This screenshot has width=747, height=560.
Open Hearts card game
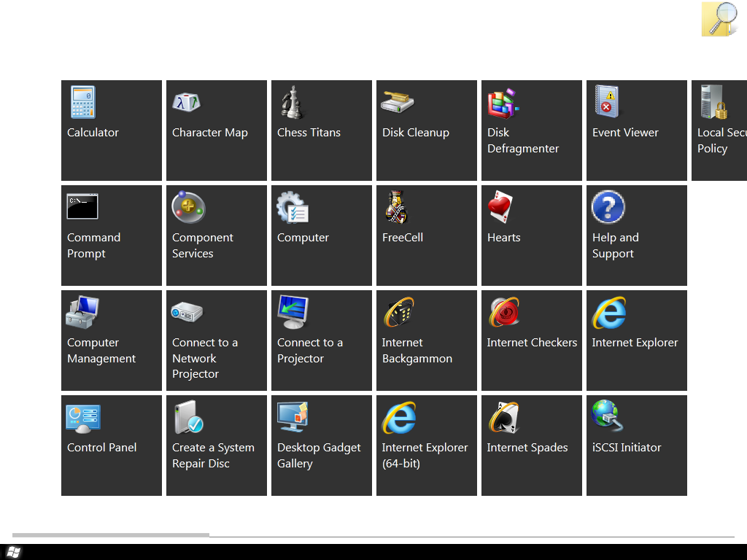tap(531, 235)
